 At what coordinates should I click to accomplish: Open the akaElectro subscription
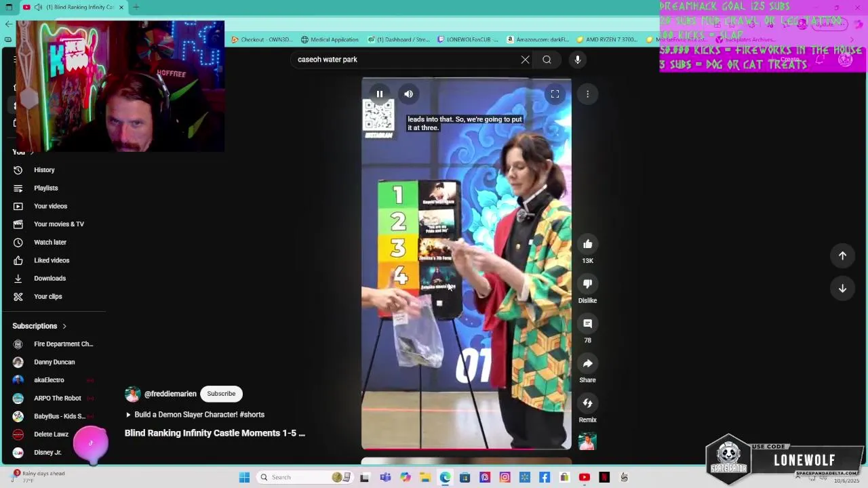[49, 380]
